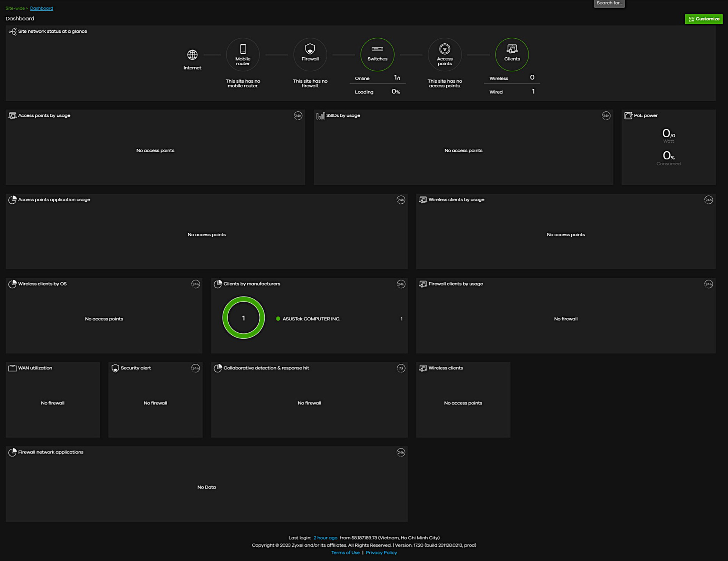This screenshot has height=561, width=728.
Task: Open the Dashboard breadcrumb link
Action: (42, 8)
